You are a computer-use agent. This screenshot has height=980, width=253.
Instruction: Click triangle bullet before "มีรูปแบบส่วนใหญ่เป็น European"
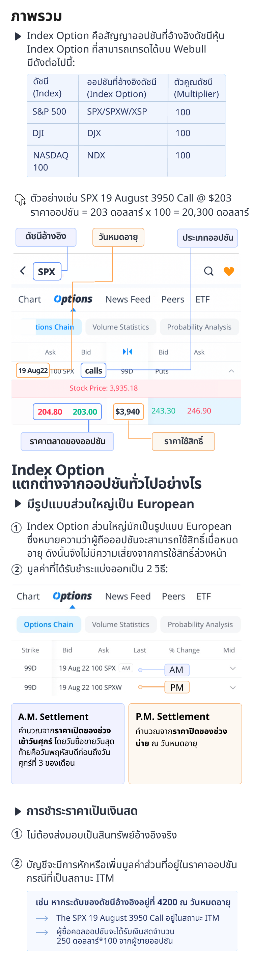click(18, 504)
